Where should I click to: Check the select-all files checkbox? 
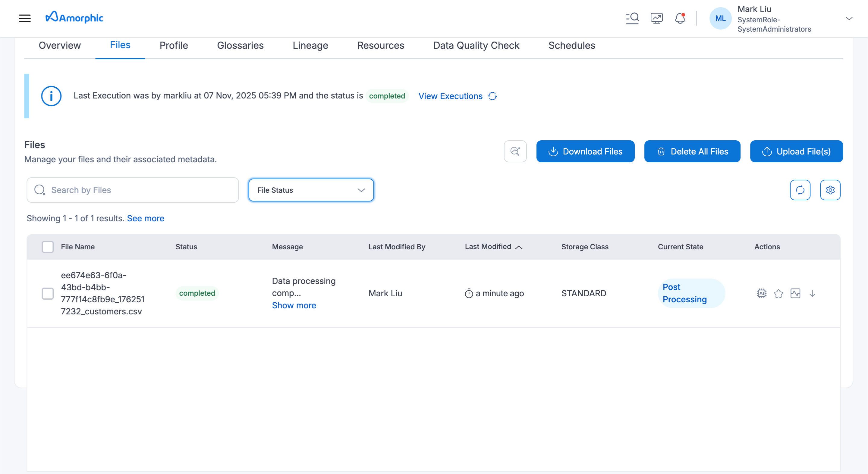[48, 247]
